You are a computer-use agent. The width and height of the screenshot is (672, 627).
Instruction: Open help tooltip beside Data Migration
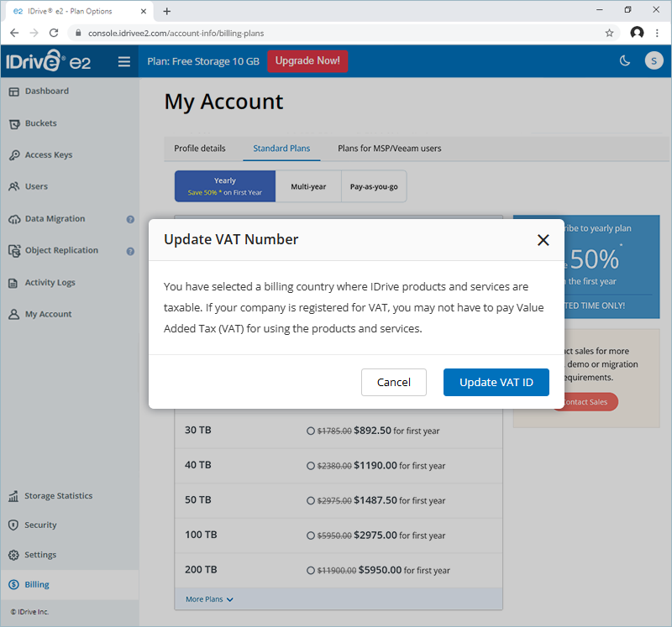130,219
